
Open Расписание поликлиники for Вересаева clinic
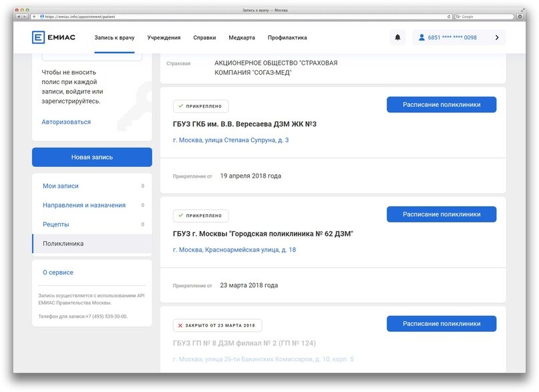click(x=441, y=104)
